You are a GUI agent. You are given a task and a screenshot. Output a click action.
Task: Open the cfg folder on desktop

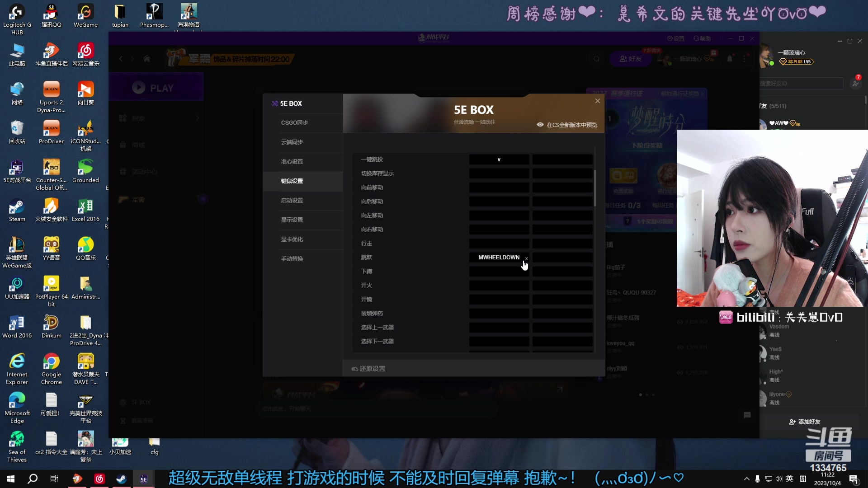click(x=155, y=446)
